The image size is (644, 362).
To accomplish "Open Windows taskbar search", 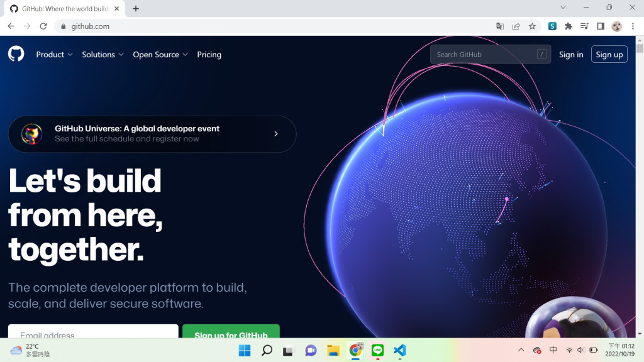I will click(267, 351).
